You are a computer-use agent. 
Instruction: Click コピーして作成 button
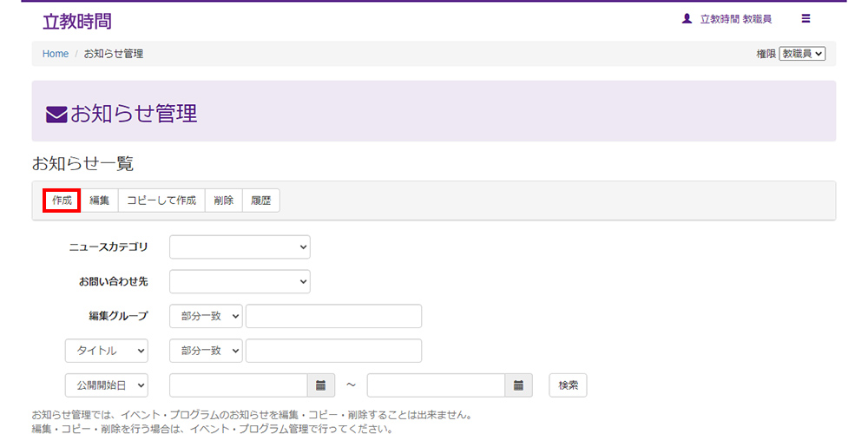[161, 201]
